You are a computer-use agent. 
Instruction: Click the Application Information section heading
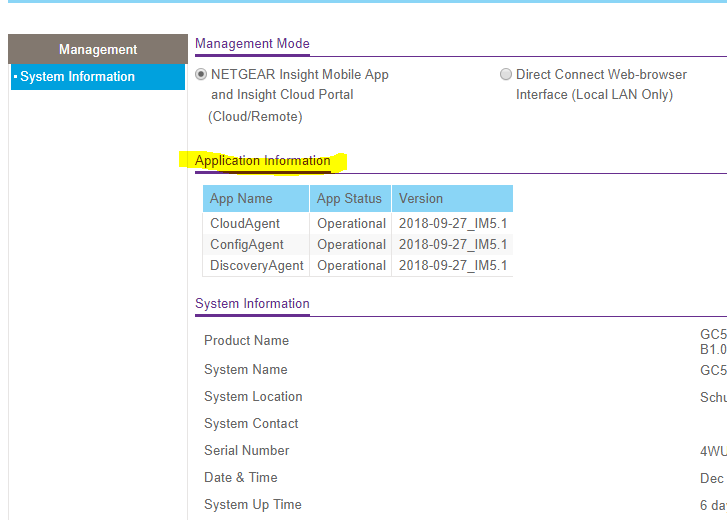262,161
